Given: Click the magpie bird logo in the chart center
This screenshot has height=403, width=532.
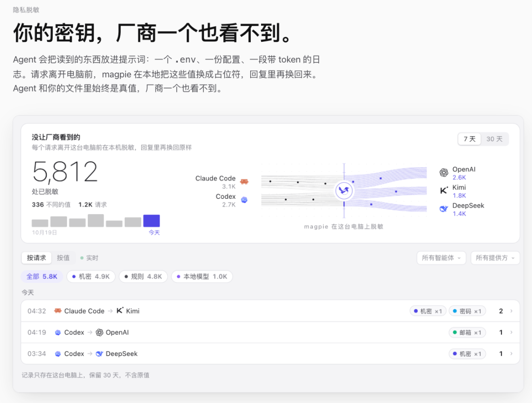Looking at the screenshot, I should [x=344, y=190].
